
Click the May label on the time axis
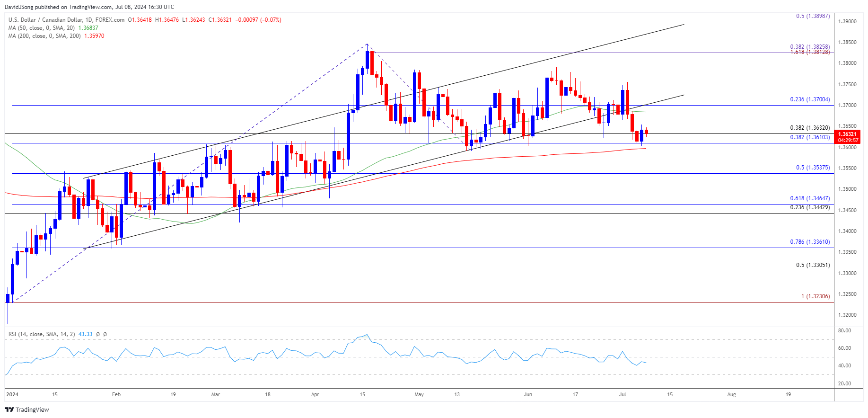pos(419,394)
